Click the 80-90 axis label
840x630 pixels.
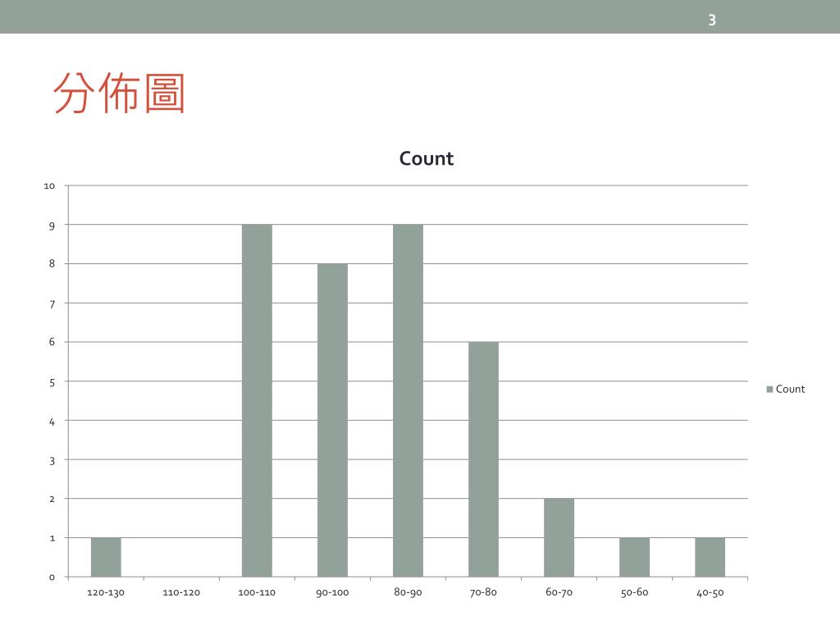408,592
